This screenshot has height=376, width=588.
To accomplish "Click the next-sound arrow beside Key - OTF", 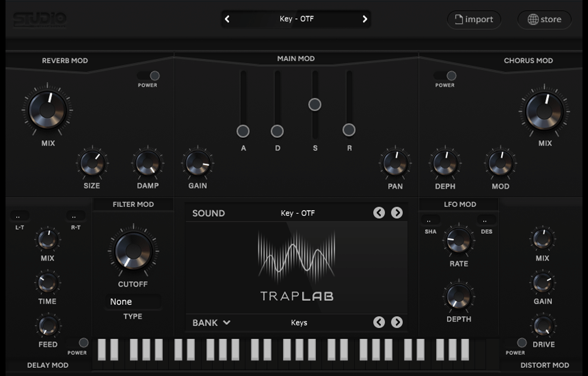I will click(397, 213).
